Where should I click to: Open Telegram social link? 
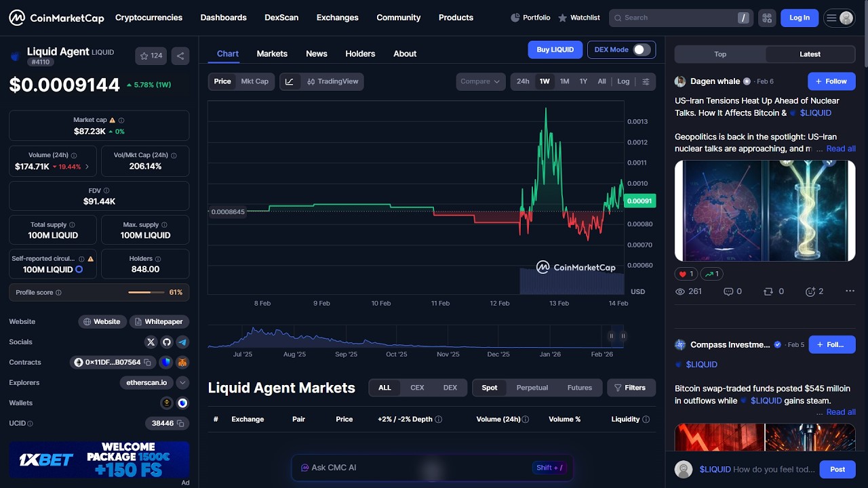point(182,342)
